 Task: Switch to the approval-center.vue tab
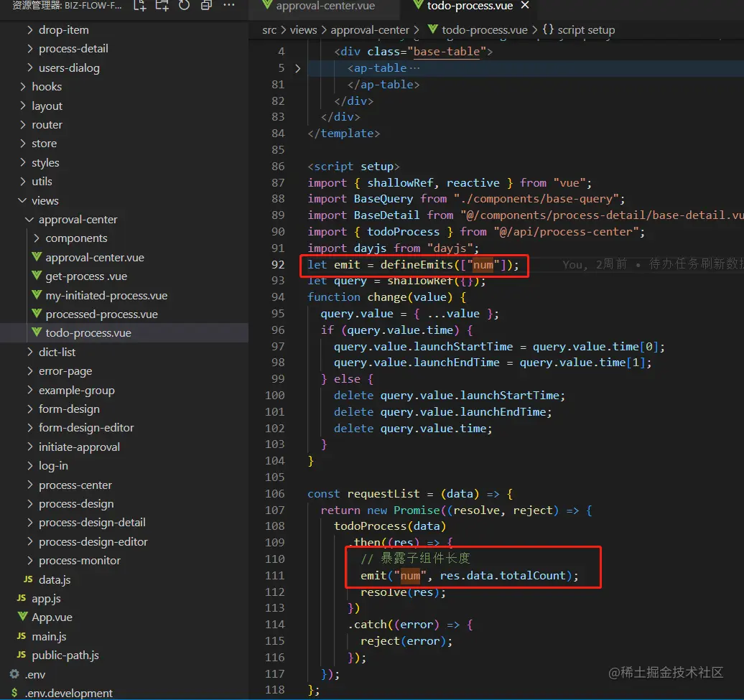tap(325, 6)
